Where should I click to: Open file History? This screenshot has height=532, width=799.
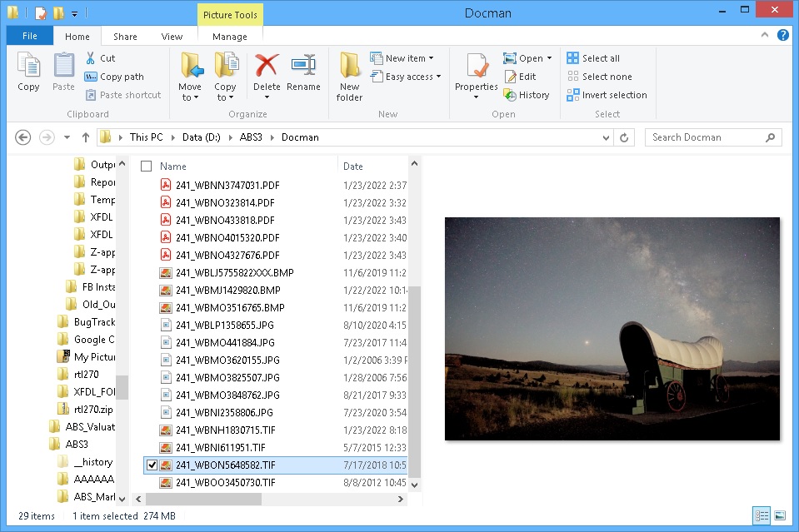pyautogui.click(x=527, y=95)
